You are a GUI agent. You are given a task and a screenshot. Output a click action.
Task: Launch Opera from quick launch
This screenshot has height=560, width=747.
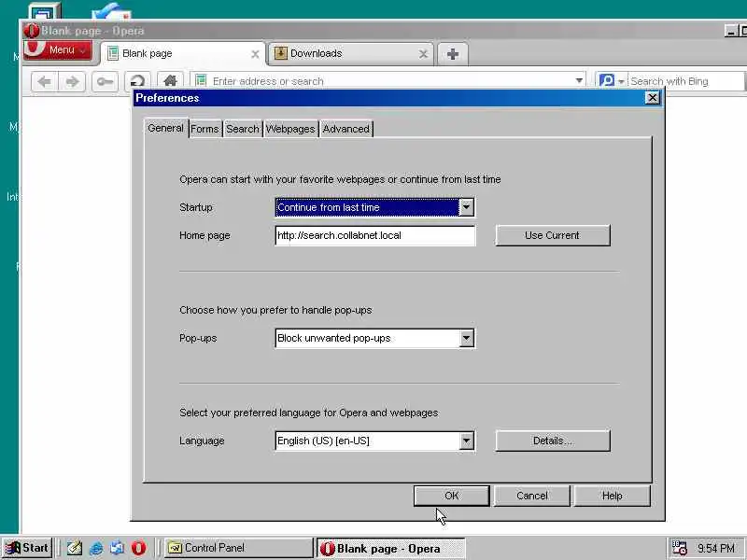(x=138, y=548)
